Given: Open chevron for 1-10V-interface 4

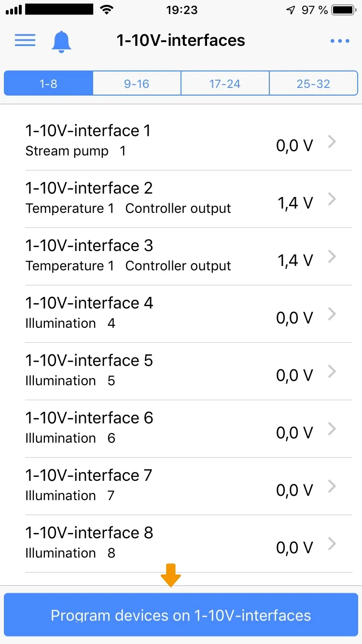Looking at the screenshot, I should [332, 314].
